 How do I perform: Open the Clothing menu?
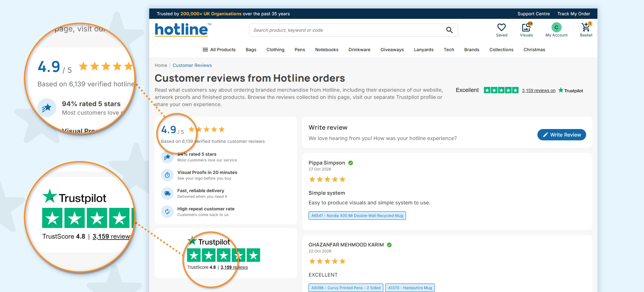click(x=275, y=50)
